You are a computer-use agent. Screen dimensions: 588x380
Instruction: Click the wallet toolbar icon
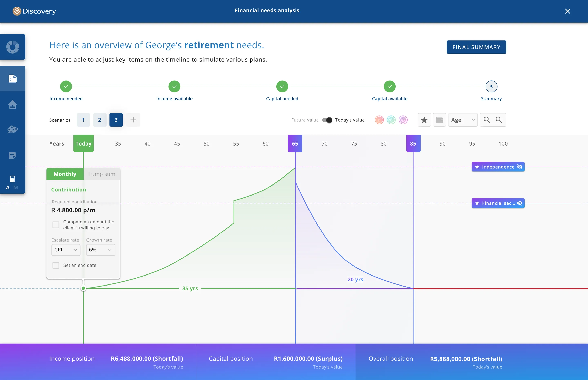tap(439, 120)
